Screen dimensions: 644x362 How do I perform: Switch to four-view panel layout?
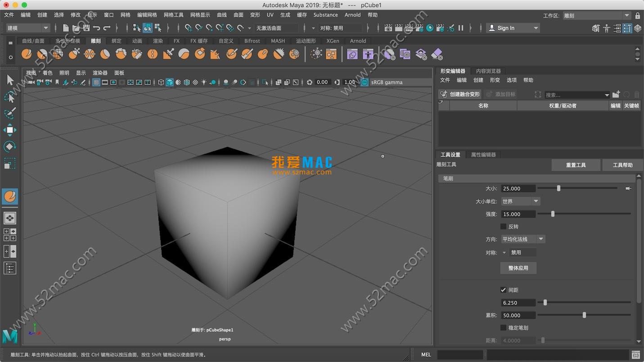[x=10, y=235]
